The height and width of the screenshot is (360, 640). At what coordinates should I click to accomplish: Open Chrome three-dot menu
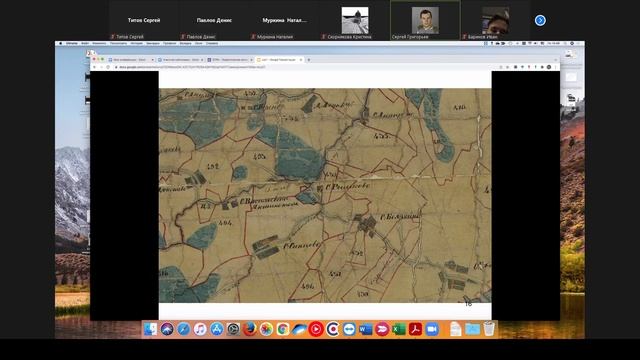click(556, 67)
